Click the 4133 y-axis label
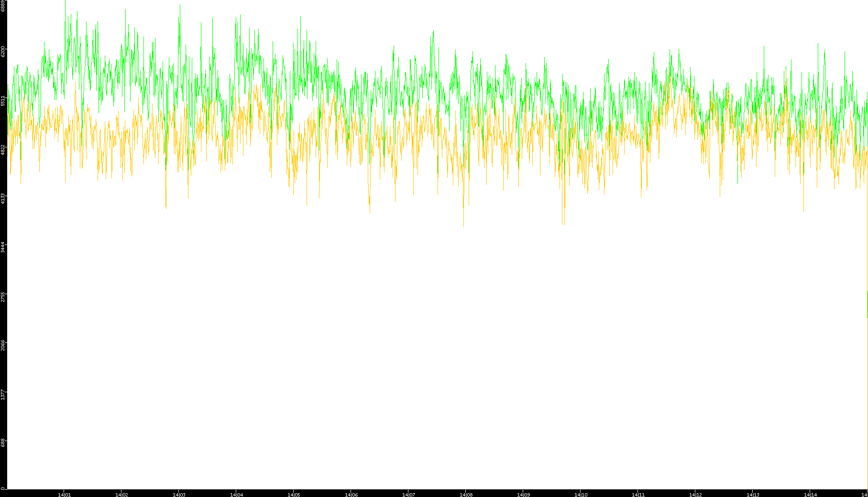The width and height of the screenshot is (868, 497). (x=3, y=199)
